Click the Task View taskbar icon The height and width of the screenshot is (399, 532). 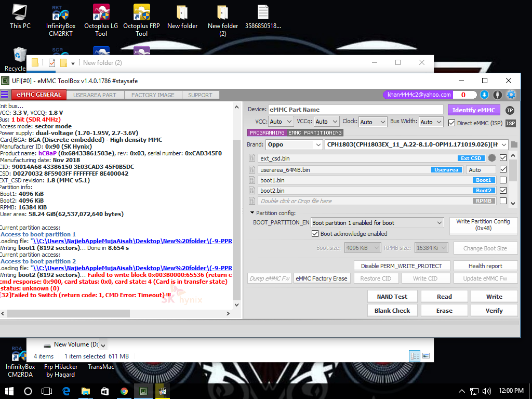[46, 391]
